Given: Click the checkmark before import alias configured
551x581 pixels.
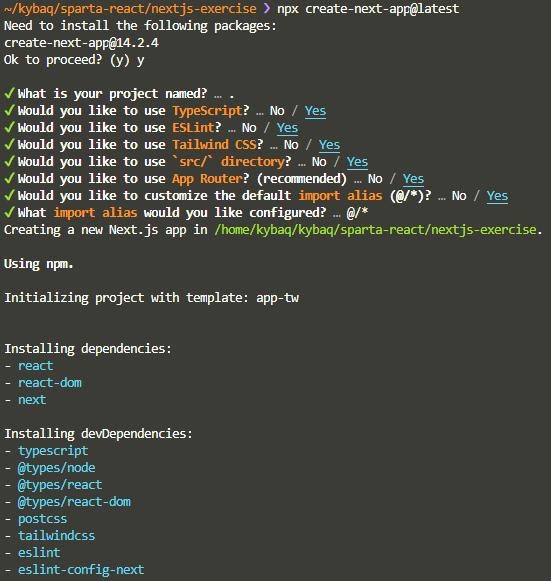Looking at the screenshot, I should tap(10, 212).
